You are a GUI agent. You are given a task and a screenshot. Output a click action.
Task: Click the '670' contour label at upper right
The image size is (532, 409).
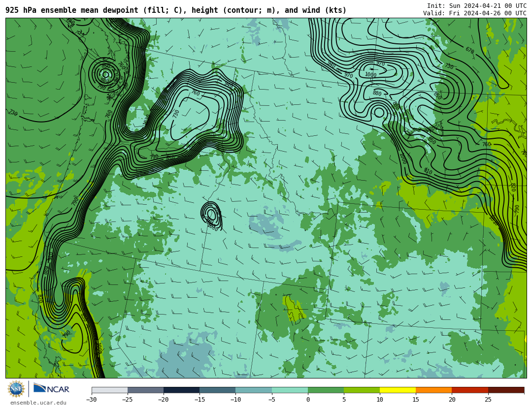coord(469,51)
